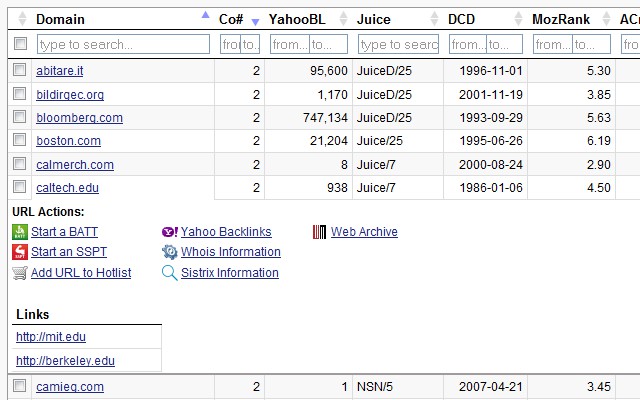
Task: Click the Web Archive columns icon
Action: (x=320, y=232)
